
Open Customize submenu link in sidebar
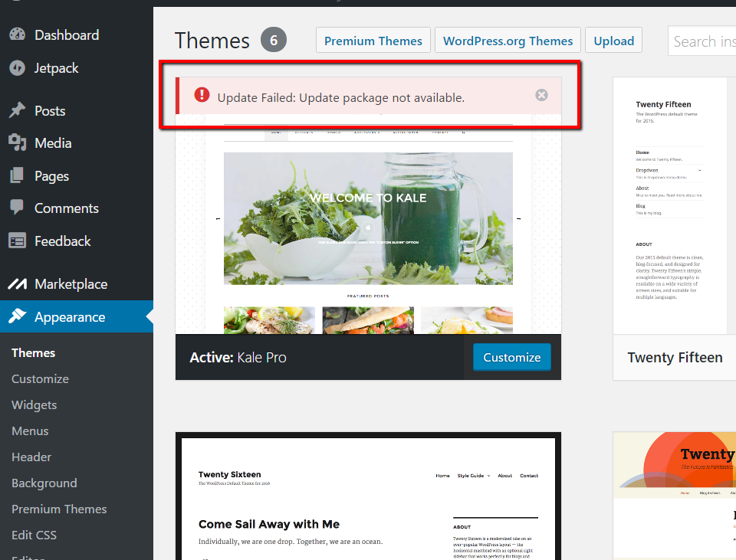[x=40, y=379]
